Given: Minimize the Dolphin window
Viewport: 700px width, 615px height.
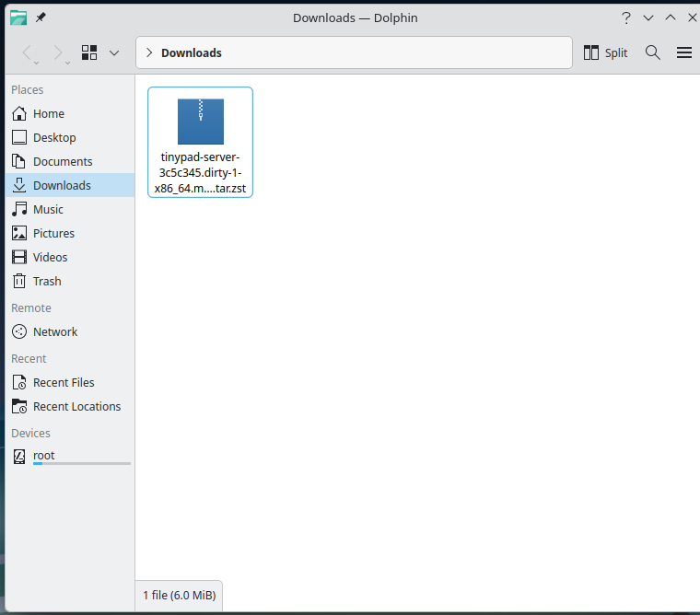Looking at the screenshot, I should click(x=648, y=17).
